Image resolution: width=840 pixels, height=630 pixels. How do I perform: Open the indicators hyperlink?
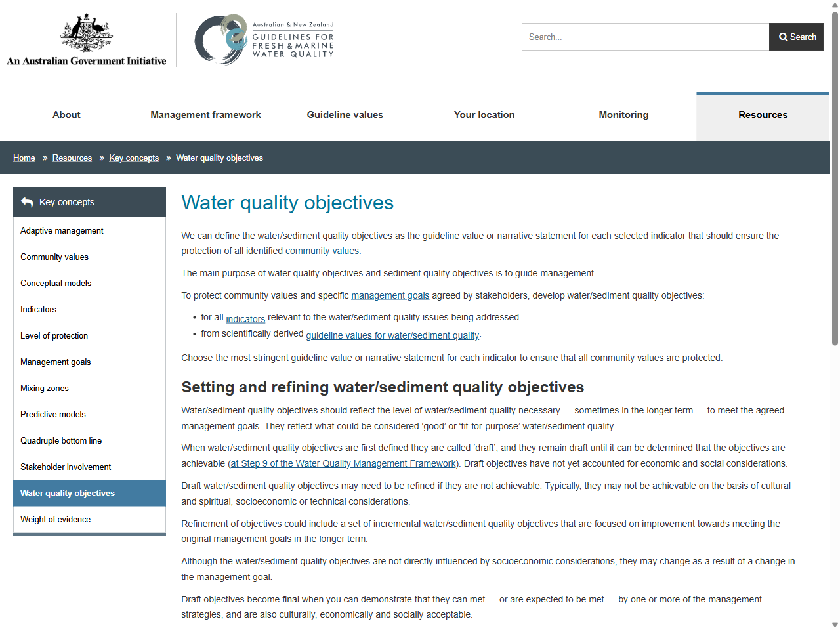(245, 318)
